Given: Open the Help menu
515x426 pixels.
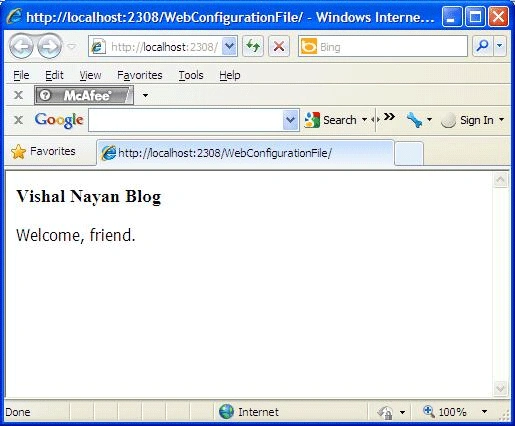Looking at the screenshot, I should pyautogui.click(x=230, y=75).
